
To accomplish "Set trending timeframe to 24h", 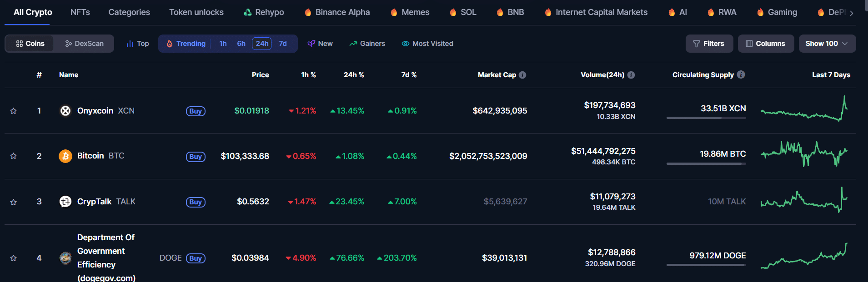I will (262, 44).
